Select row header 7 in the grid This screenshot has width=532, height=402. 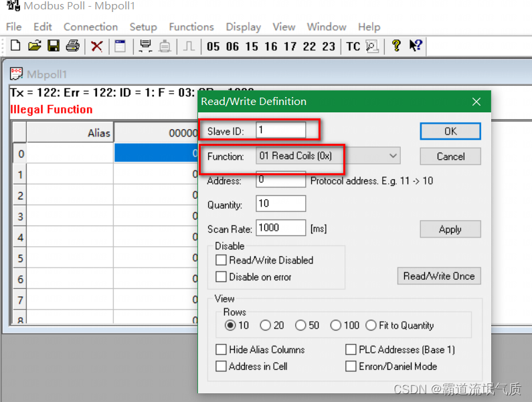coord(20,300)
